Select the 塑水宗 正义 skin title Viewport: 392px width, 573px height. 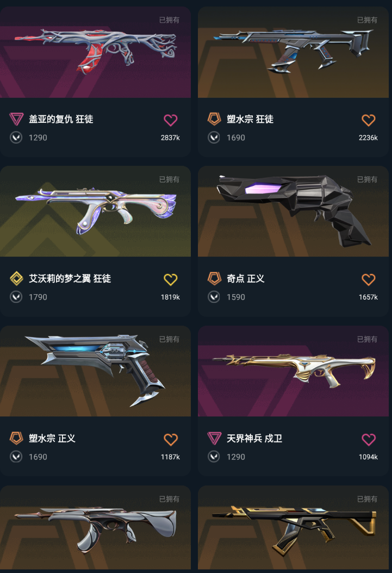pos(52,439)
